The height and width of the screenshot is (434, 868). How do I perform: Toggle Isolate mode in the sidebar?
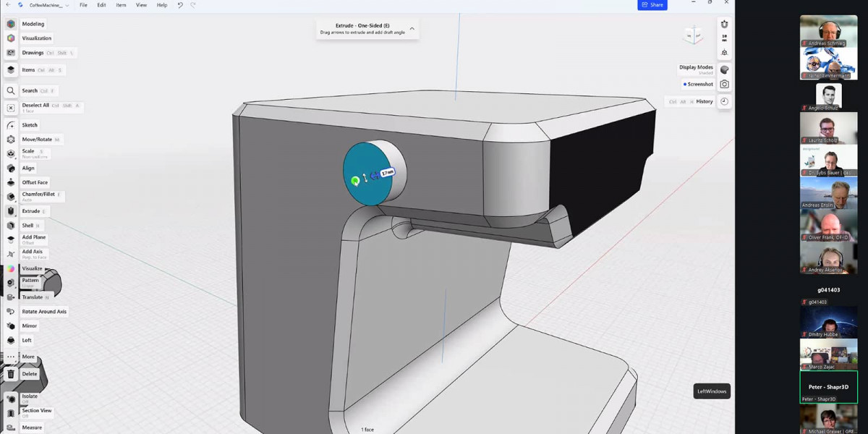point(29,396)
